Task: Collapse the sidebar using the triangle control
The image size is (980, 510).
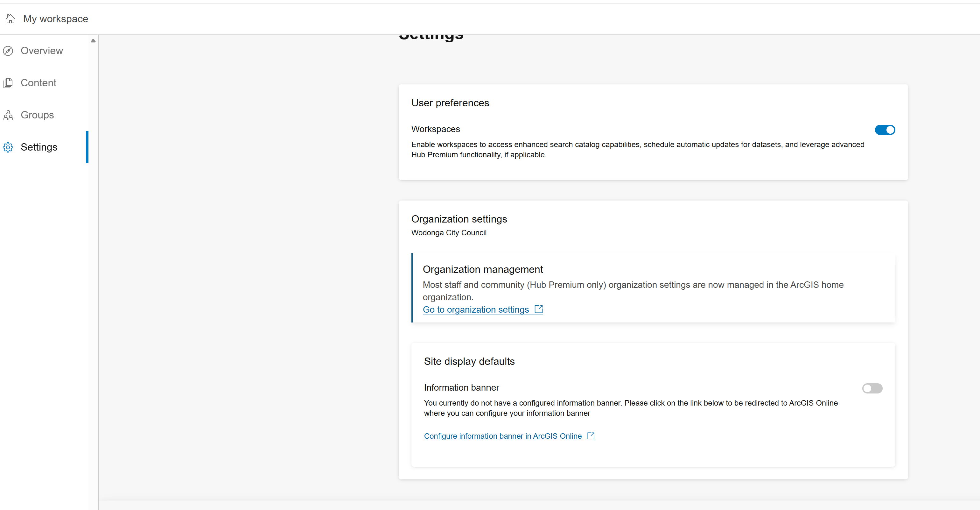Action: point(93,40)
